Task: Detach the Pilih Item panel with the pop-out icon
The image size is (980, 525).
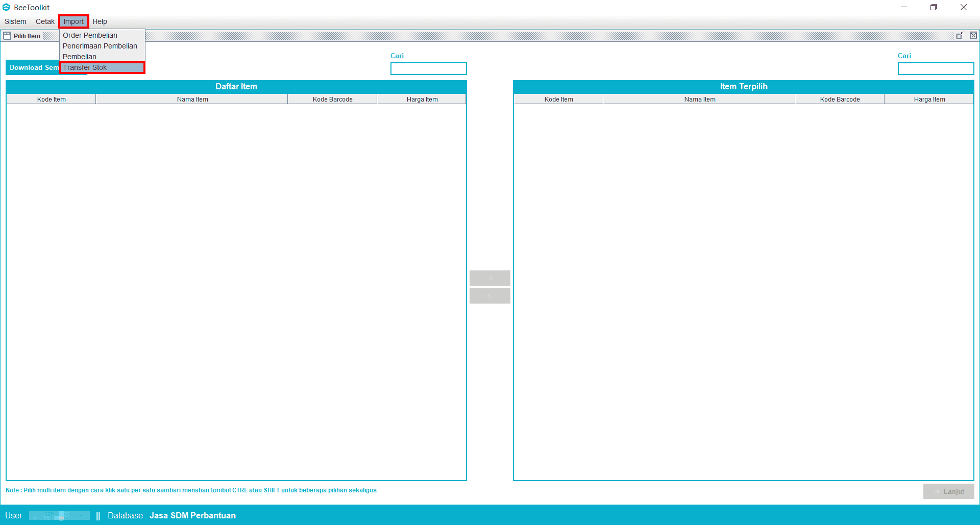Action: coord(960,35)
